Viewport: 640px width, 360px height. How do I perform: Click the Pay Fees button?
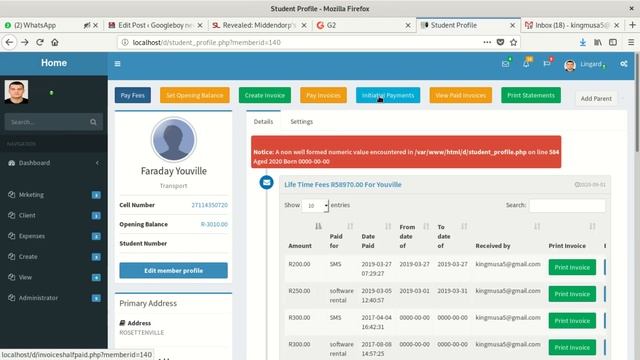point(133,95)
